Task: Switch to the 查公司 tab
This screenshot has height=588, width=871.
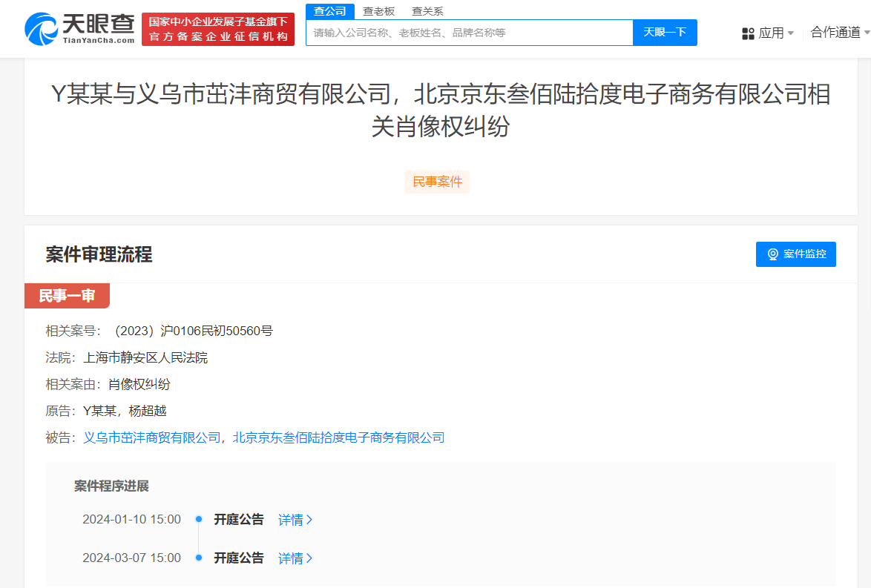Action: pyautogui.click(x=330, y=11)
